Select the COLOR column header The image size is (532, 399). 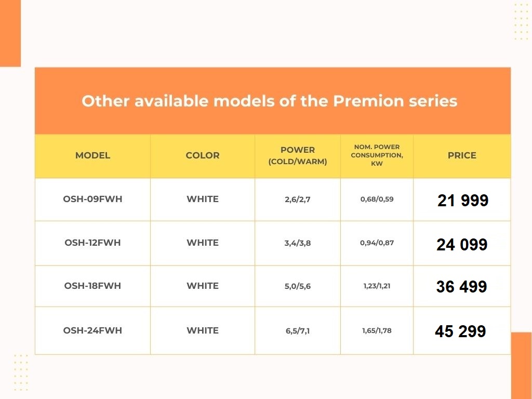tap(203, 155)
